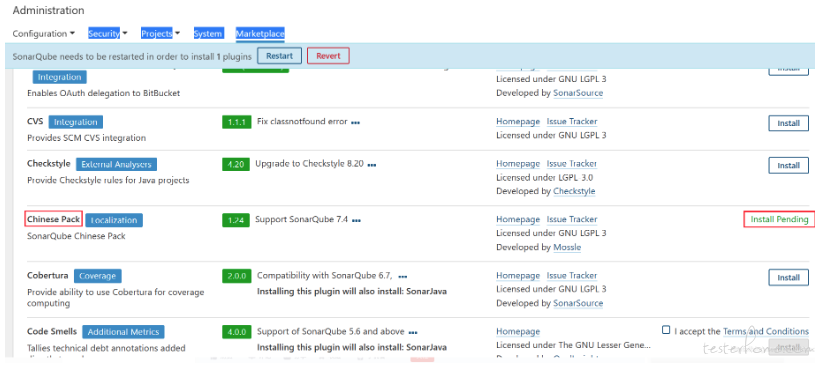
Task: Click 'Fix classnotfound error' text
Action: pyautogui.click(x=302, y=122)
